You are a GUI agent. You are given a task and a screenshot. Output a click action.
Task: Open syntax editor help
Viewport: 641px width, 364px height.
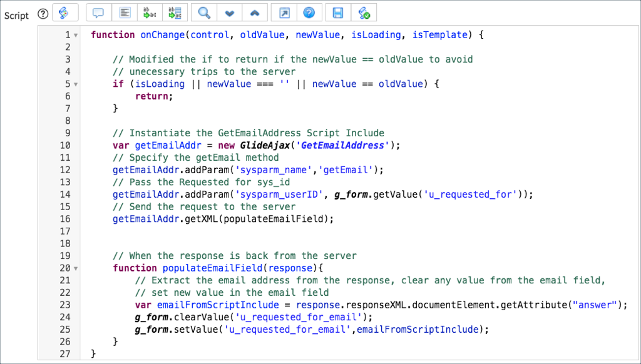click(310, 12)
